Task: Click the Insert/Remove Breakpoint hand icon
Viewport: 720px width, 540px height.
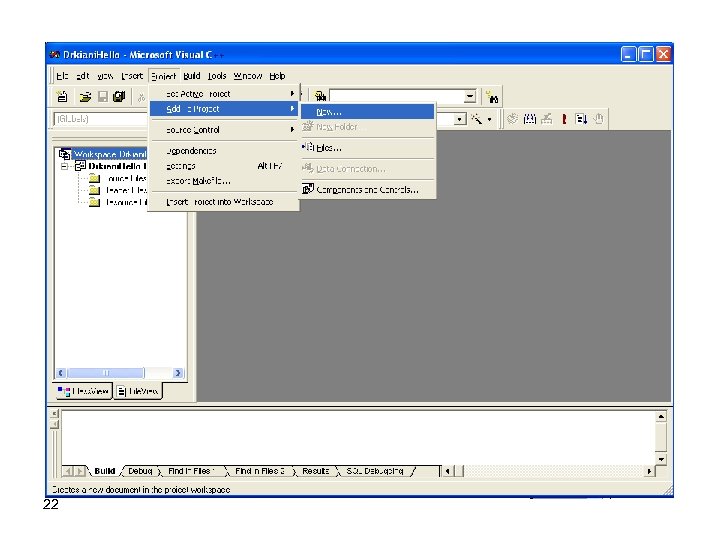Action: tap(598, 119)
